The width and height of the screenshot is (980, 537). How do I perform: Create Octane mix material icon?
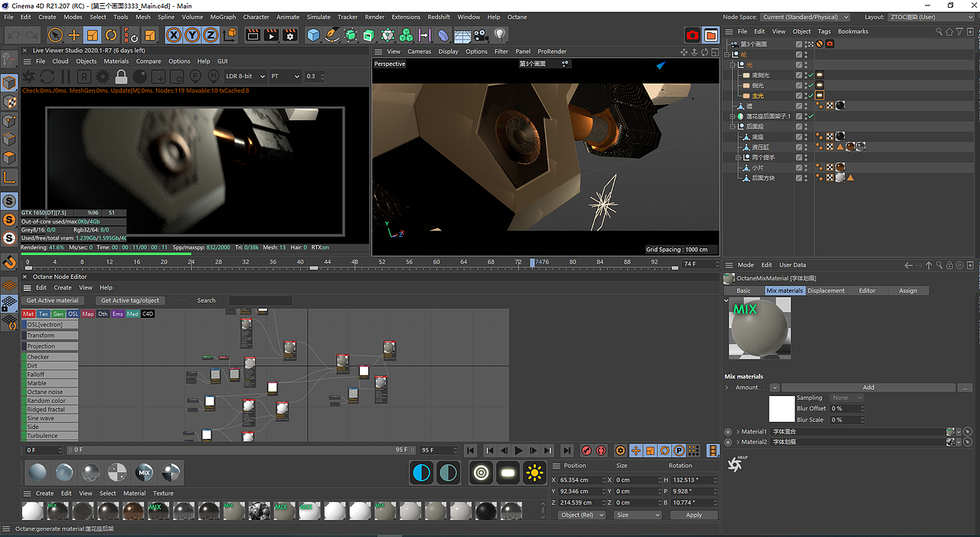tap(144, 473)
